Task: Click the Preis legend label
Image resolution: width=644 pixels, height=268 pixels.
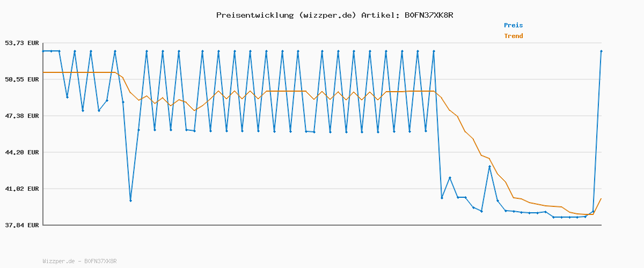Action: [513, 25]
